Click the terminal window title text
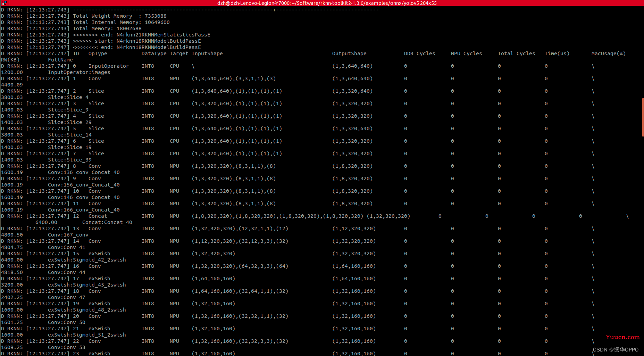 (x=327, y=3)
